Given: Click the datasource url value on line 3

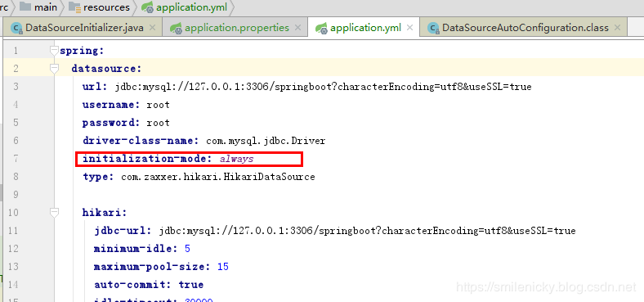Looking at the screenshot, I should [x=324, y=87].
